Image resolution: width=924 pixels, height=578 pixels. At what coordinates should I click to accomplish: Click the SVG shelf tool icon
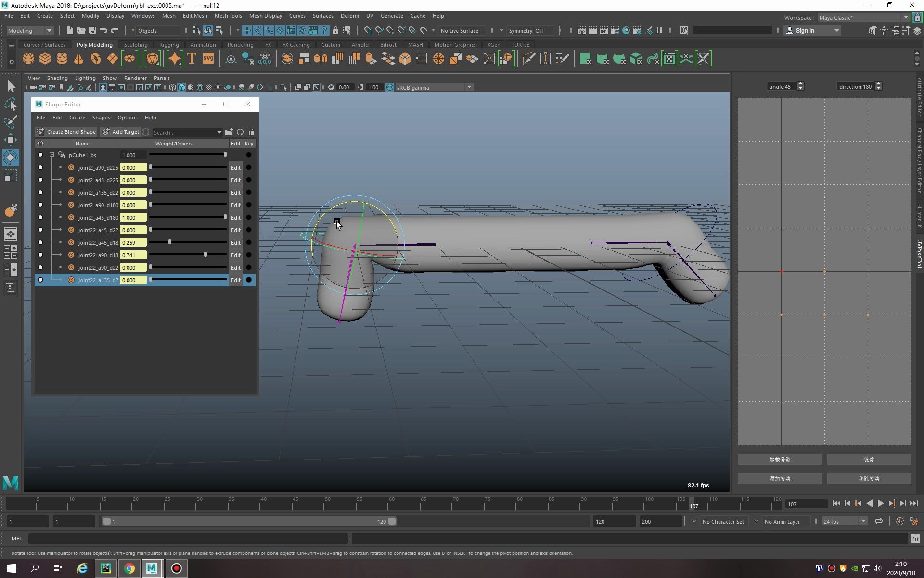pyautogui.click(x=208, y=59)
